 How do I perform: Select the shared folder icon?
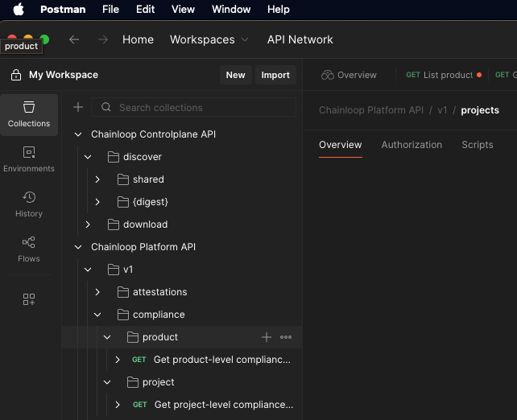click(x=123, y=179)
